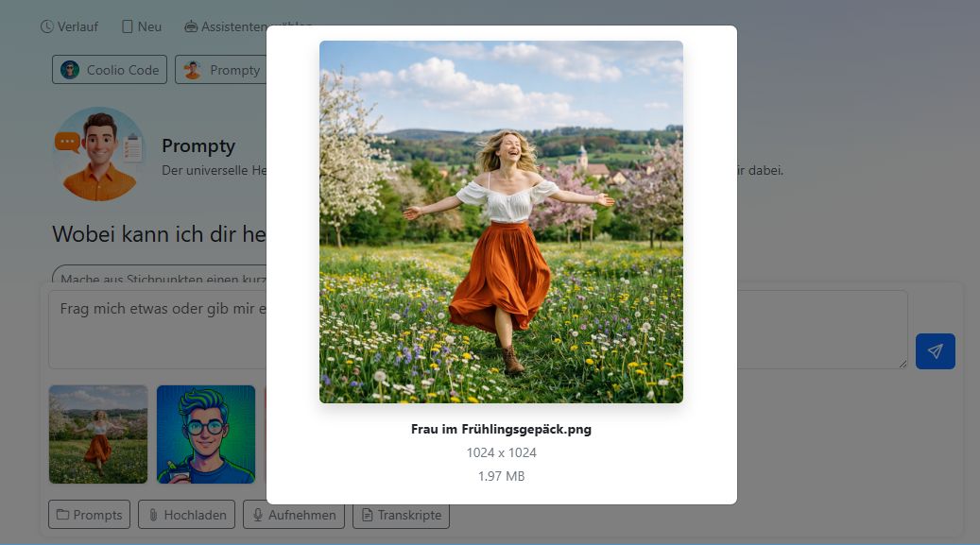Click the blue paper-plane send button
Screen dimensions: 980x545
tap(935, 351)
